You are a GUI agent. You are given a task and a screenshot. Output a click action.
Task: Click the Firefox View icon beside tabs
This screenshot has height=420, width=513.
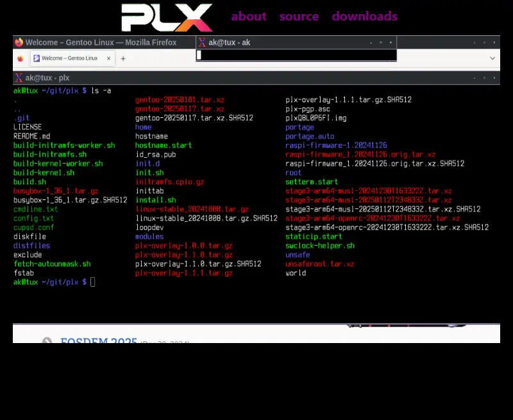[21, 58]
